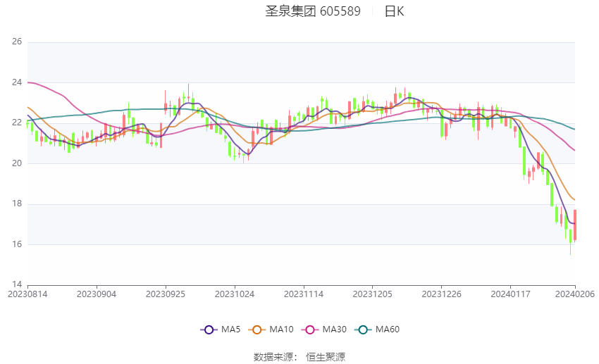Select the 20240117 date axis label
This screenshot has height=364, width=599.
(x=510, y=294)
